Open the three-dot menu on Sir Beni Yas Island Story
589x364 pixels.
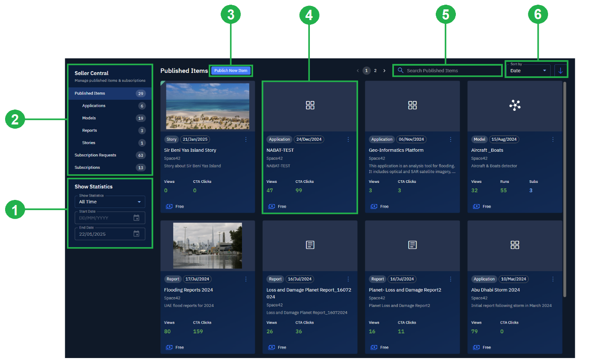click(x=246, y=139)
